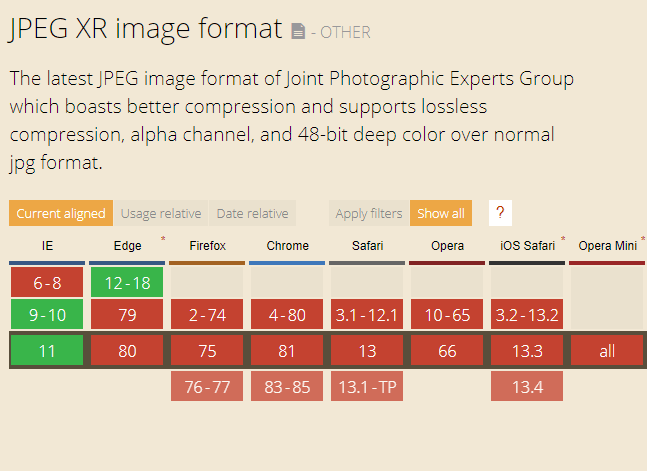Click the asterisk note next to iOS Safari
The height and width of the screenshot is (471, 647).
[x=562, y=240]
